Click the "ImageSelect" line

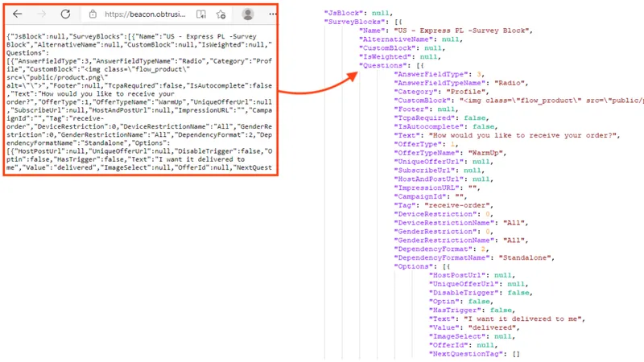pos(473,336)
